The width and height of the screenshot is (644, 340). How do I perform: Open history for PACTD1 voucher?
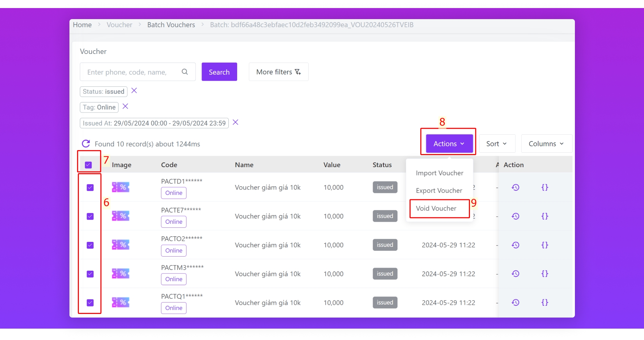515,187
